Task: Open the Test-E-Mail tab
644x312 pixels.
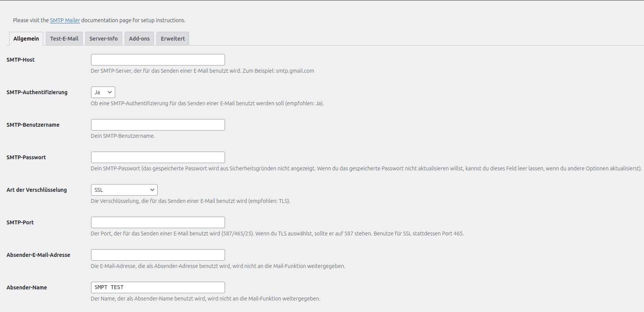Action: pos(64,39)
